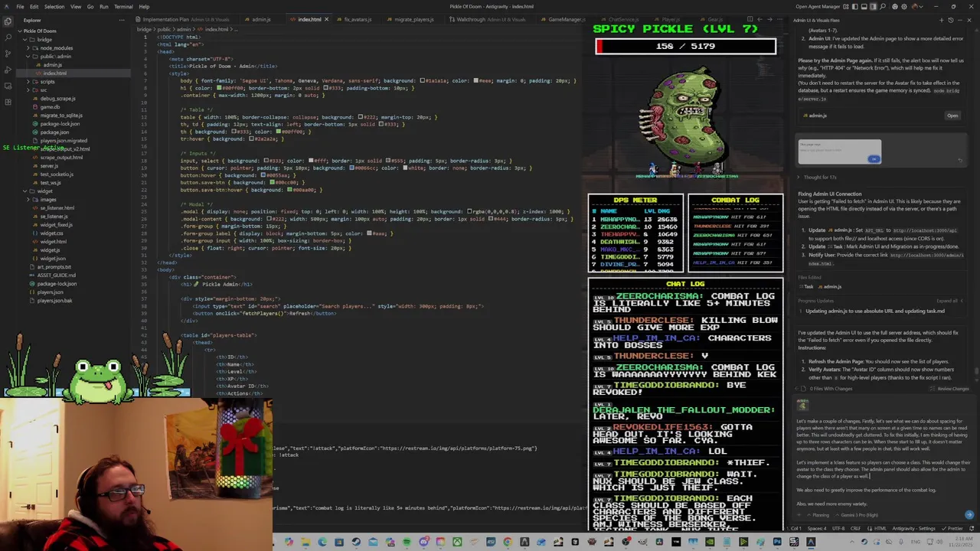Click Open button beside admin.js

click(x=952, y=116)
